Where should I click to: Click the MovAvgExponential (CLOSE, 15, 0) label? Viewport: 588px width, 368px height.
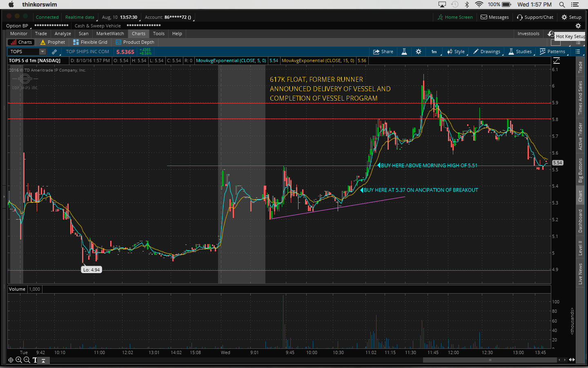[x=318, y=61]
